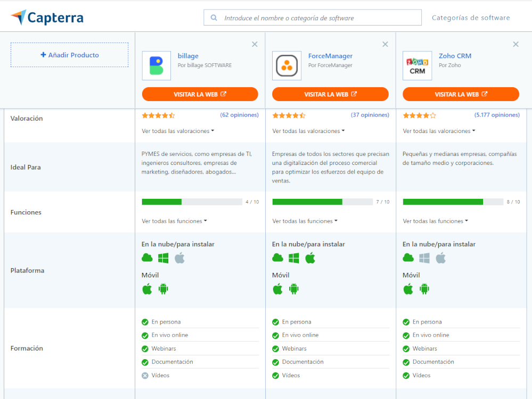Focus the software search input field
This screenshot has width=532, height=399.
(313, 18)
